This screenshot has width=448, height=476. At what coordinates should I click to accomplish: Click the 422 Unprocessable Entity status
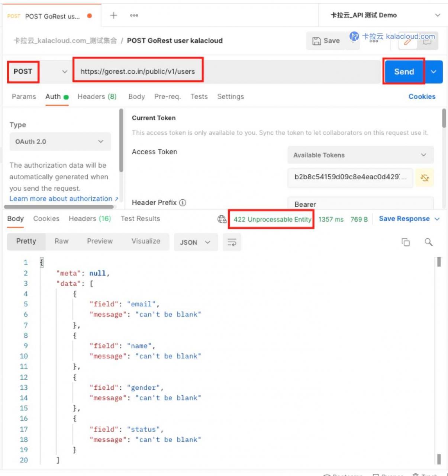click(272, 219)
